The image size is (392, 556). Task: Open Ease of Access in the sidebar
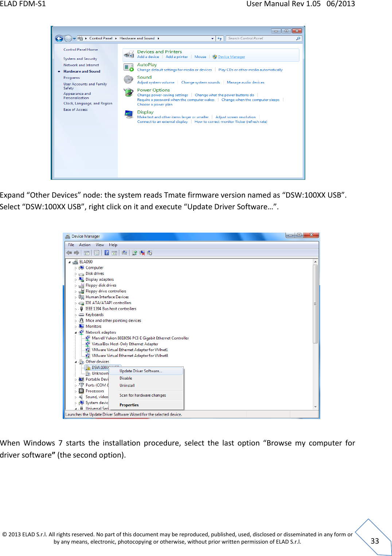click(x=75, y=110)
